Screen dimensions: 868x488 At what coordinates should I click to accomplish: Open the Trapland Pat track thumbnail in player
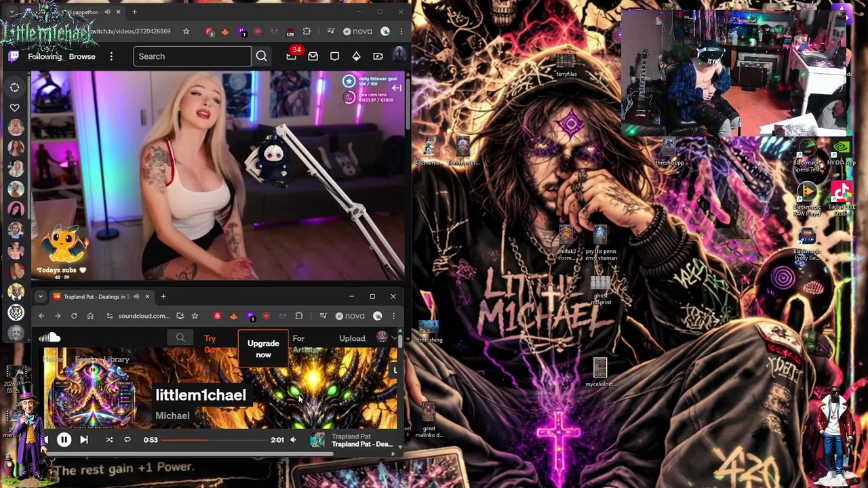coord(317,441)
